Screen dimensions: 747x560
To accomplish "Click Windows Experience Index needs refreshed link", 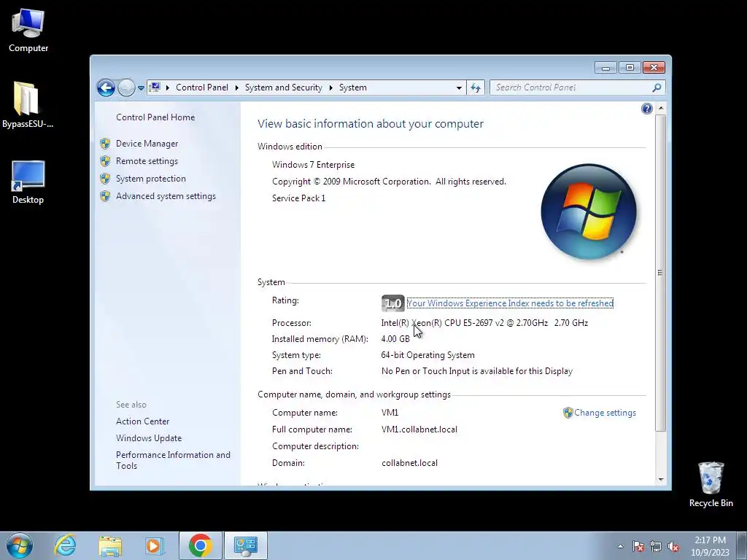I will tap(510, 303).
